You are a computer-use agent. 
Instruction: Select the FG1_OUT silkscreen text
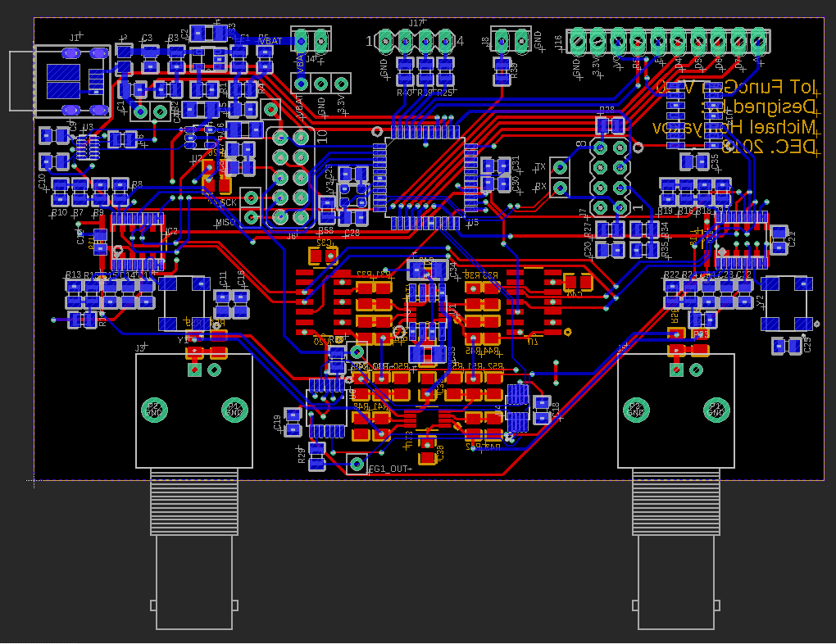[388, 469]
